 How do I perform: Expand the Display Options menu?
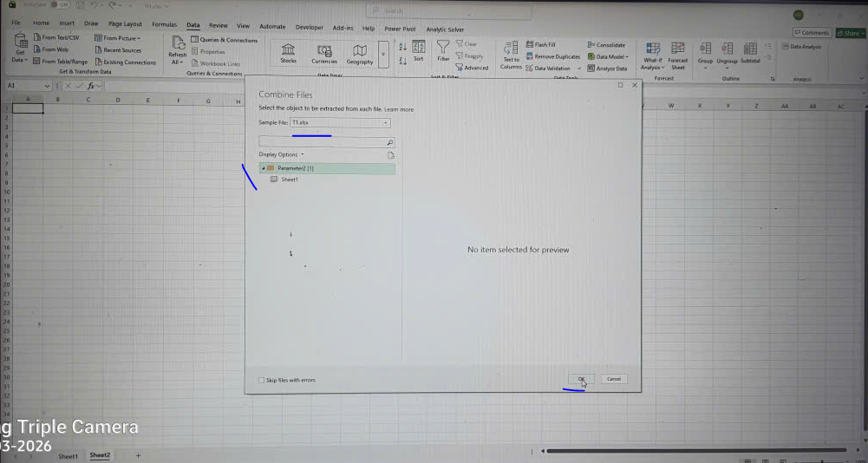[x=281, y=154]
